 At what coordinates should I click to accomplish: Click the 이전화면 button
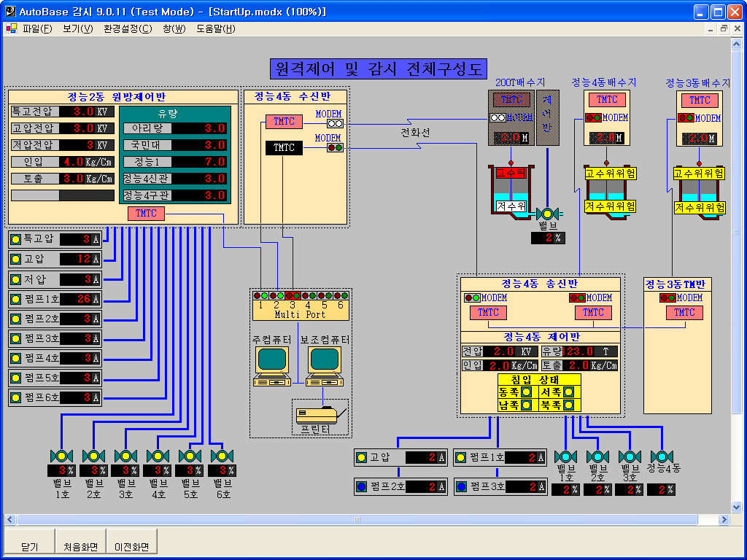point(132,547)
